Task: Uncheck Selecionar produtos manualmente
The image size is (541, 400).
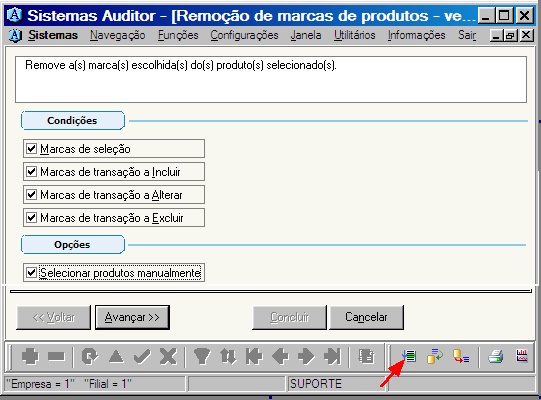Action: click(31, 273)
